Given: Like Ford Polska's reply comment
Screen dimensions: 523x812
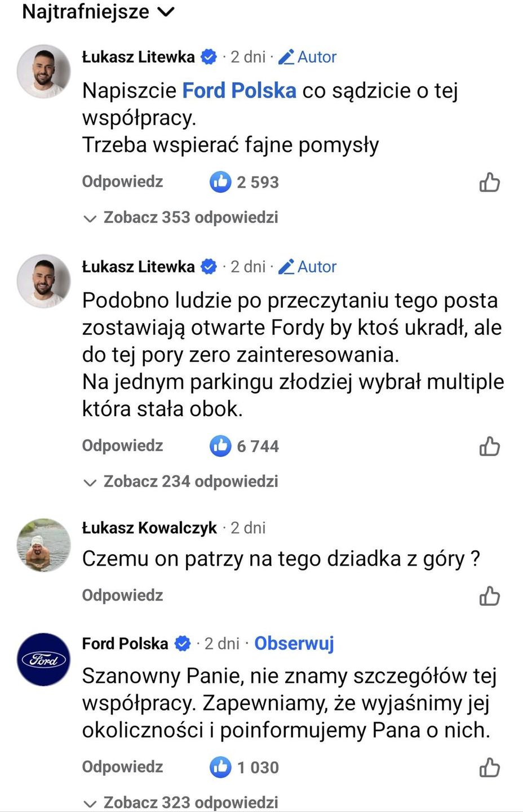Looking at the screenshot, I should tap(489, 767).
